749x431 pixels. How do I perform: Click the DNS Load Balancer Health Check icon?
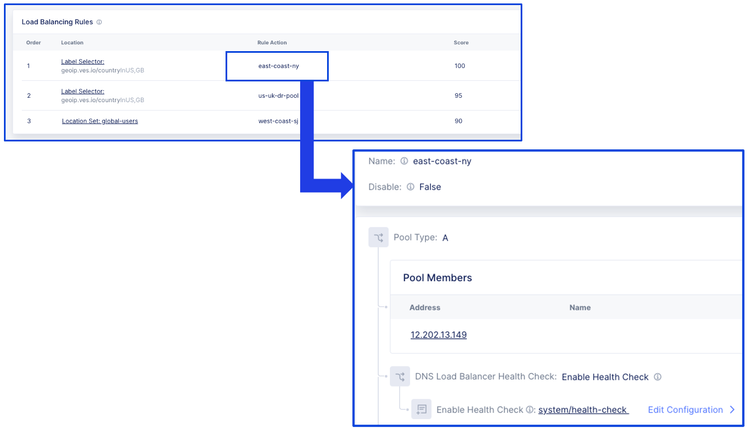pyautogui.click(x=400, y=377)
